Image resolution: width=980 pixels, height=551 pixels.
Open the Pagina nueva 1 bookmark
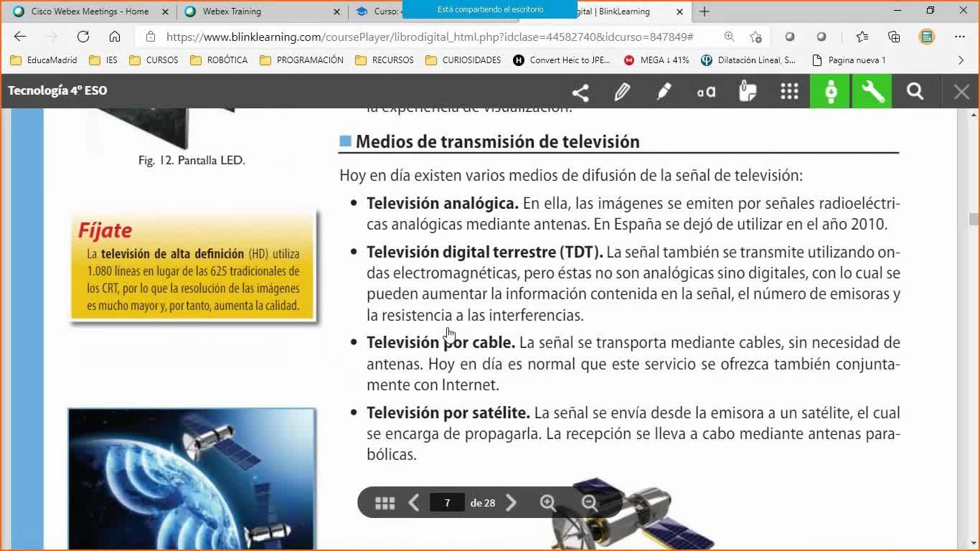coord(849,60)
